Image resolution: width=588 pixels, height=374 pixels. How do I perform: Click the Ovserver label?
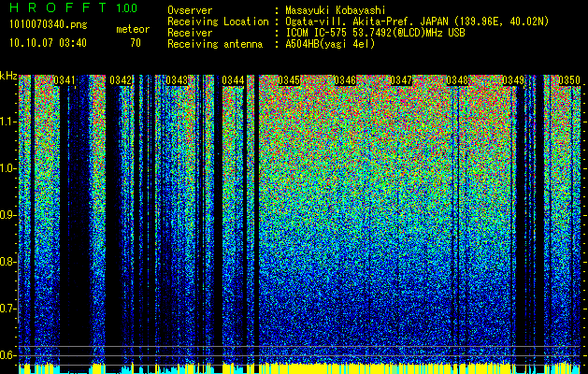[190, 10]
